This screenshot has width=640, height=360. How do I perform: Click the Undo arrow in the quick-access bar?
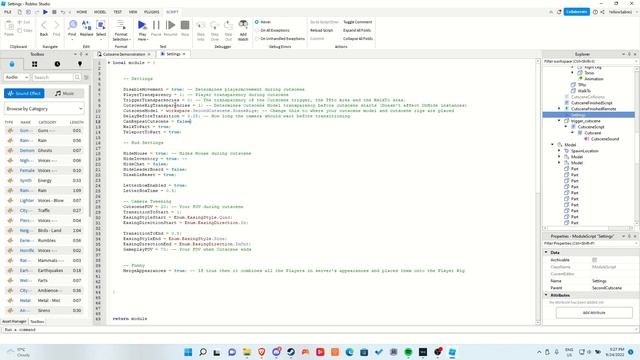tap(62, 12)
